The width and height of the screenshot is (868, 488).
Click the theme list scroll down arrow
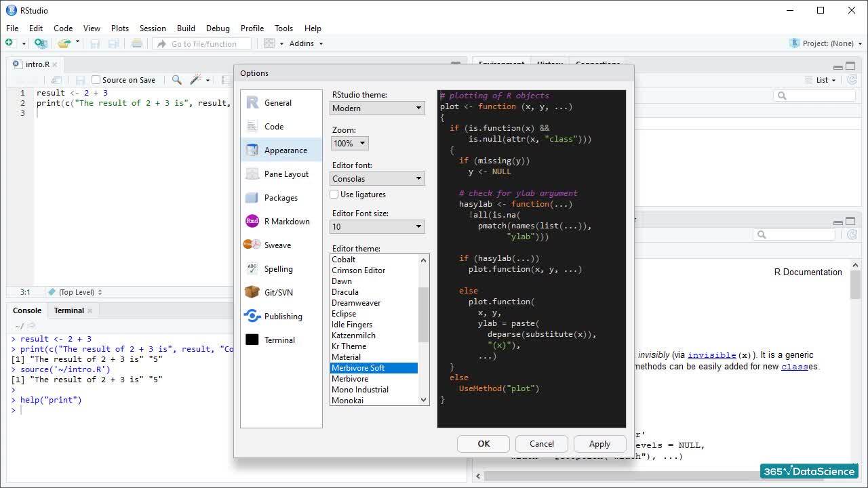[424, 400]
